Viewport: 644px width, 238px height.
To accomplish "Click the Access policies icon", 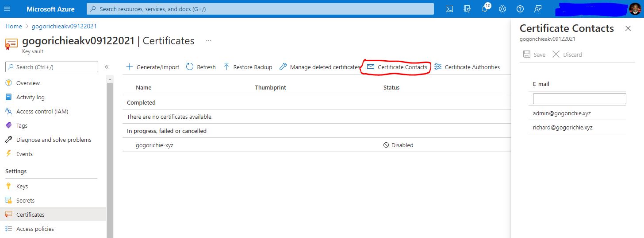I will (x=8, y=229).
